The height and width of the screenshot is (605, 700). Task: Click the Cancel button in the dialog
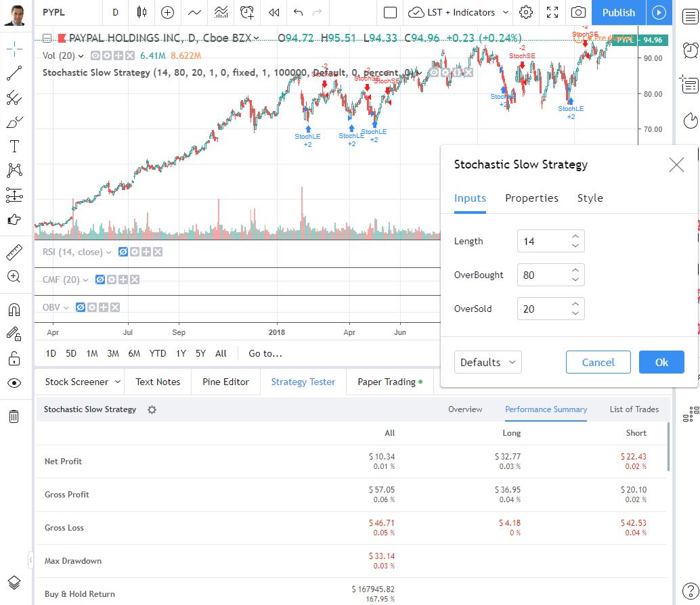click(x=598, y=362)
